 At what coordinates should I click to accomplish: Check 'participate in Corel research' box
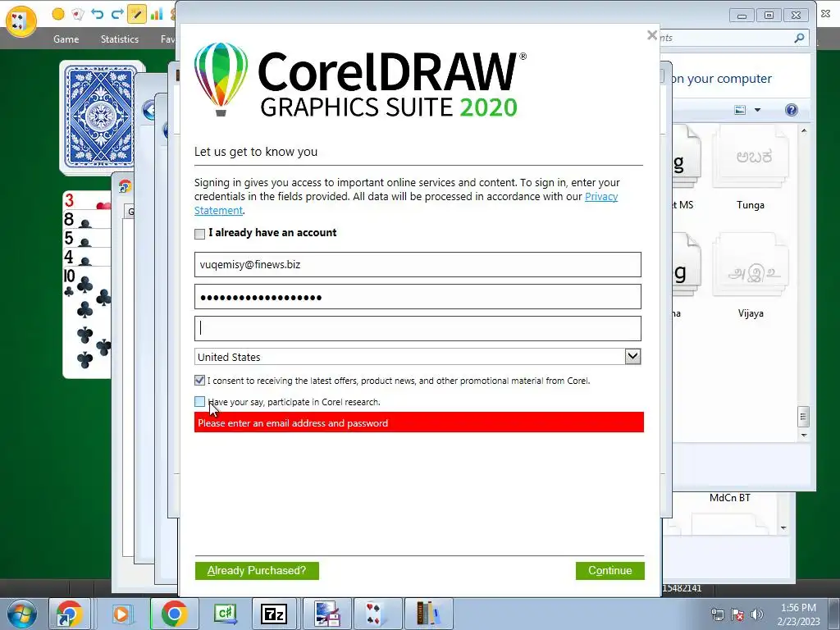tap(200, 401)
